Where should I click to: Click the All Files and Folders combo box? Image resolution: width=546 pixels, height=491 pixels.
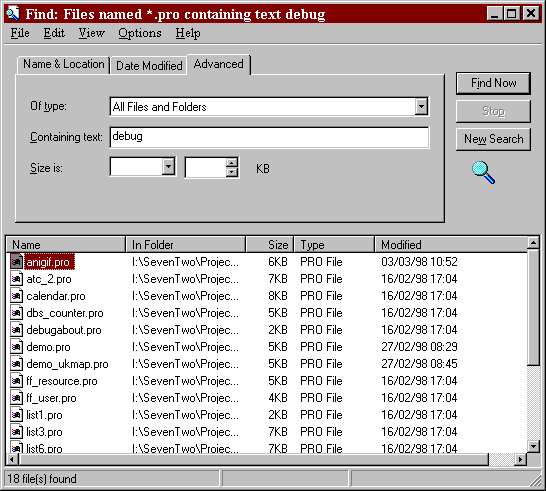(269, 107)
